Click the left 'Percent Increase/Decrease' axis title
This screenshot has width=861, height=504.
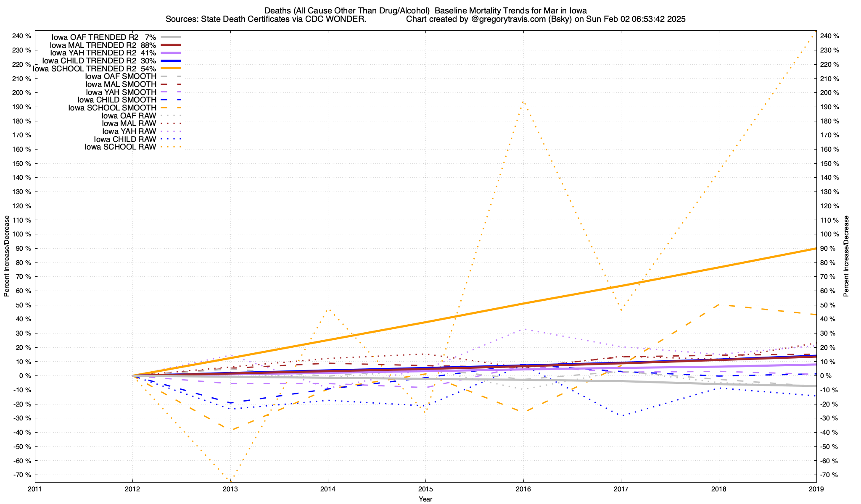tap(7, 256)
